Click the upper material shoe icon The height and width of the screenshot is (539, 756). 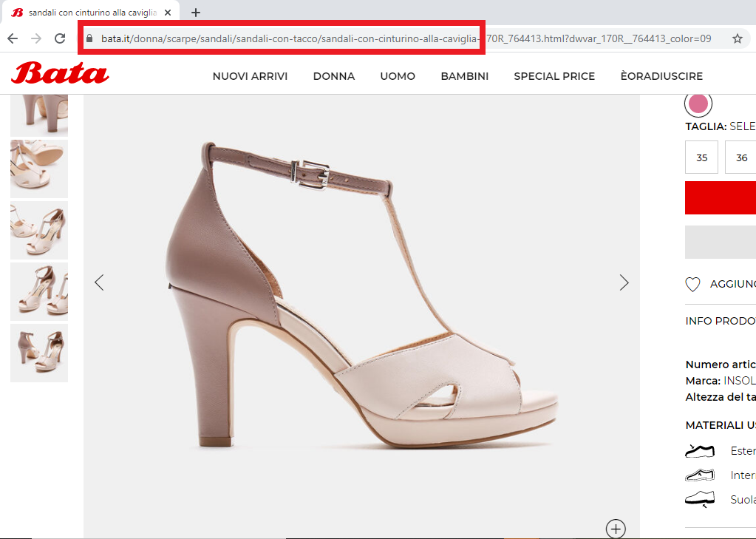coord(700,451)
